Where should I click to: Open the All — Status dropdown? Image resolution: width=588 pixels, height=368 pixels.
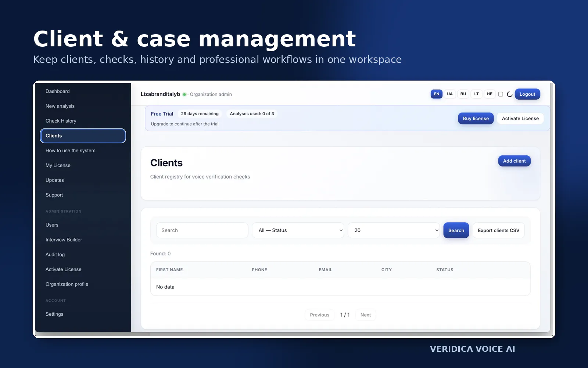point(298,230)
